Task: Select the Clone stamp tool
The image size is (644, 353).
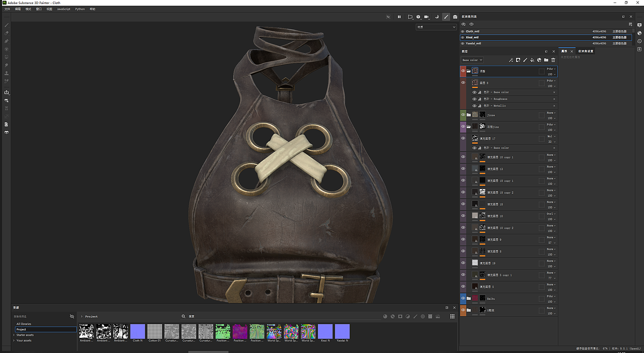Action: pos(7,73)
